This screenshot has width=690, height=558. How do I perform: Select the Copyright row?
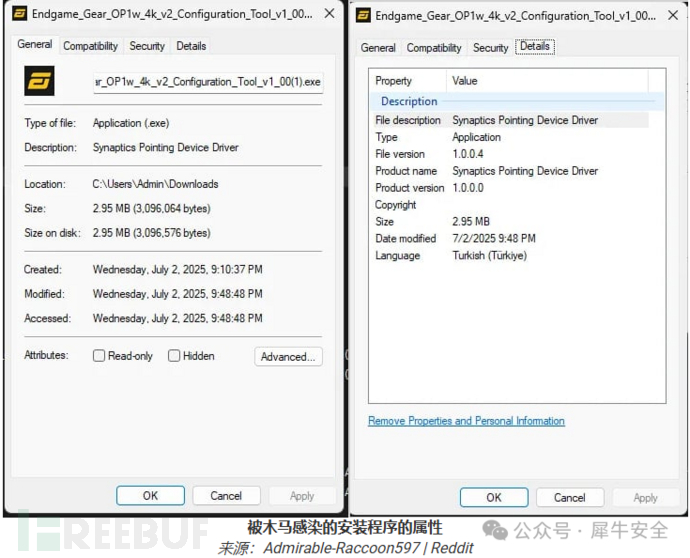[510, 205]
